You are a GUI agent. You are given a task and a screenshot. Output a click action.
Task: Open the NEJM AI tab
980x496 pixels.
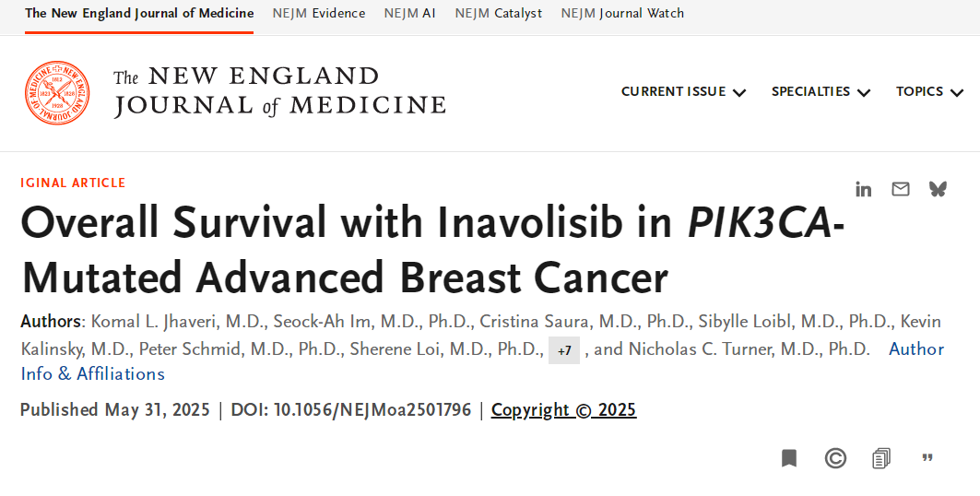410,13
